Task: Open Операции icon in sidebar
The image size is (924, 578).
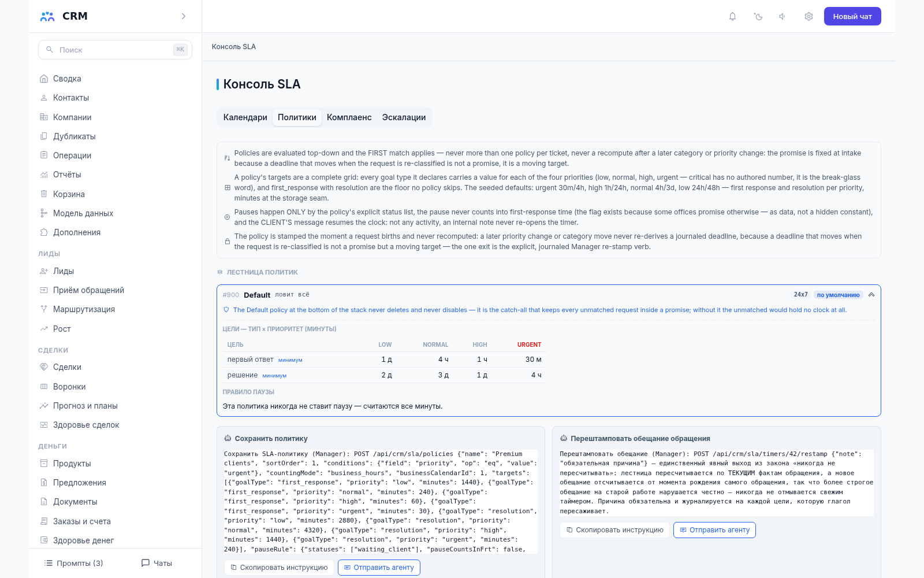Action: pyautogui.click(x=44, y=155)
